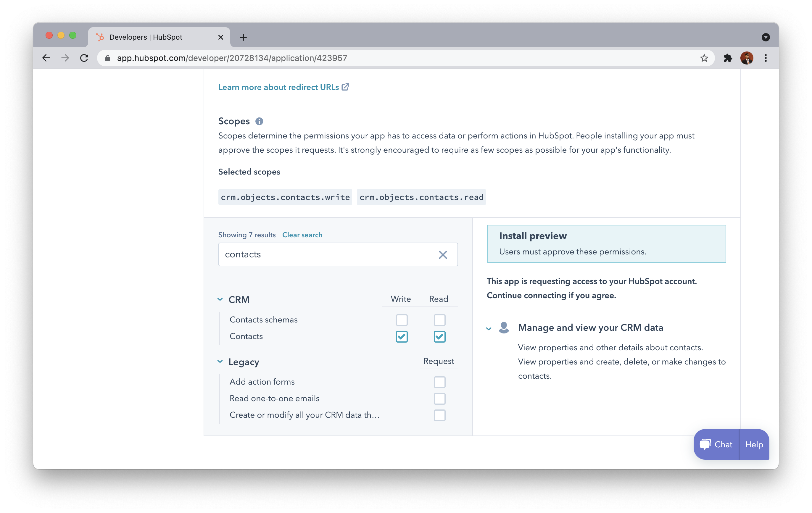Collapse Manage and view CRM data
This screenshot has height=513, width=812.
coord(489,328)
